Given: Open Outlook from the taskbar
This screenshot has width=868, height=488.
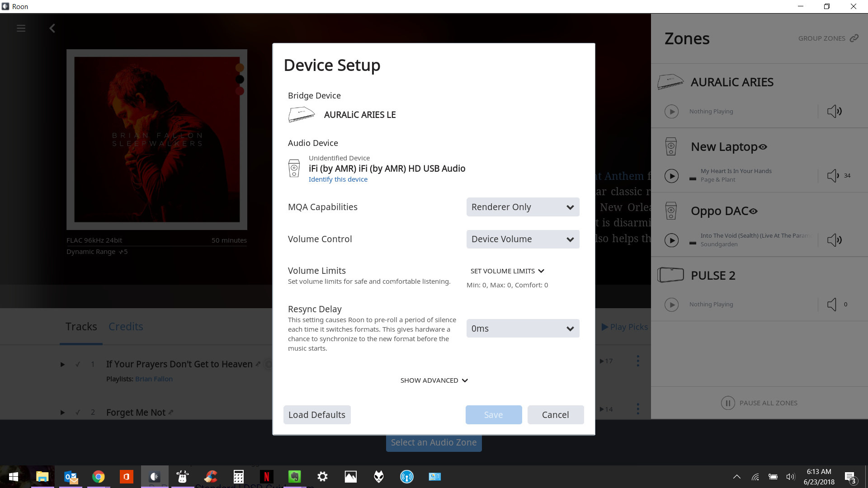Looking at the screenshot, I should point(71,477).
